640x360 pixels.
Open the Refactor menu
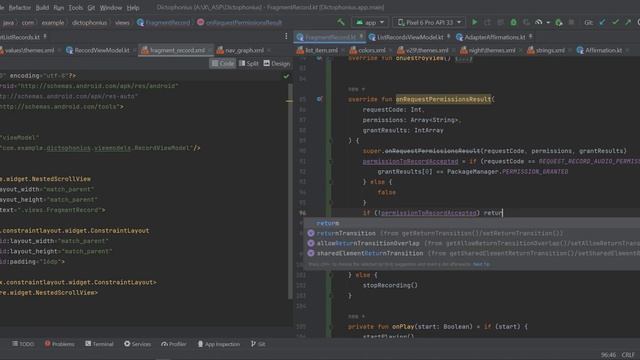(x=20, y=8)
